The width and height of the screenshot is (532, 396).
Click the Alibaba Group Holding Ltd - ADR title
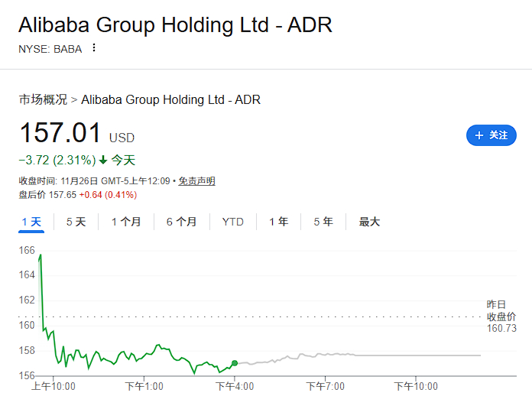tap(175, 24)
